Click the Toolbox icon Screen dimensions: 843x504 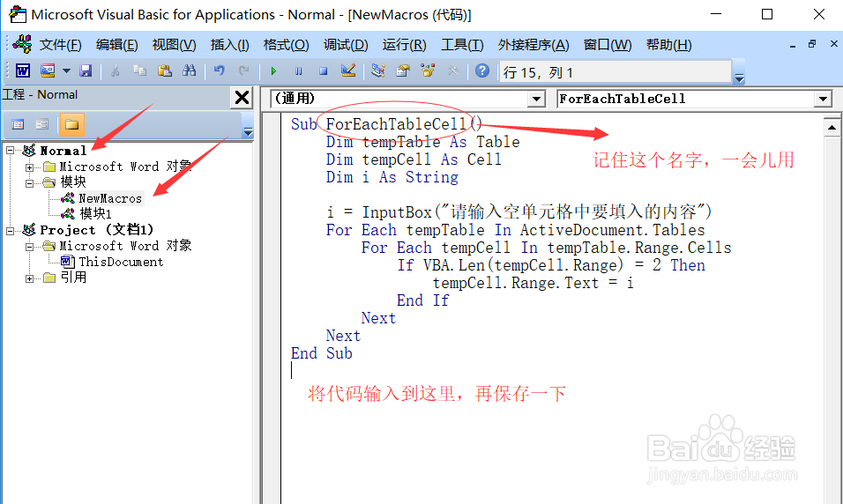coord(452,70)
